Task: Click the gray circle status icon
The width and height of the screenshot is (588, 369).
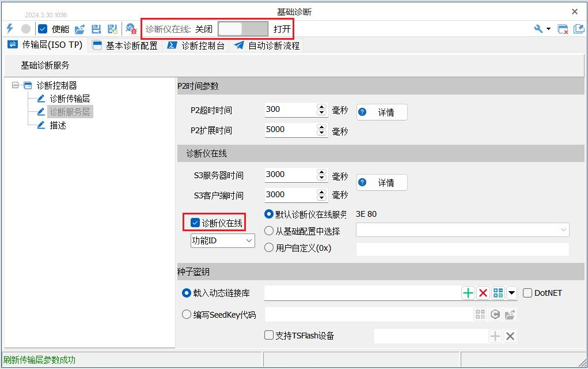Action: pos(25,28)
